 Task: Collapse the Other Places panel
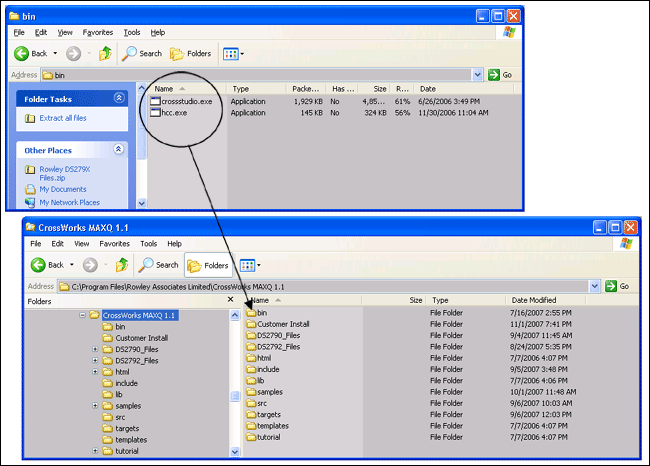click(119, 149)
